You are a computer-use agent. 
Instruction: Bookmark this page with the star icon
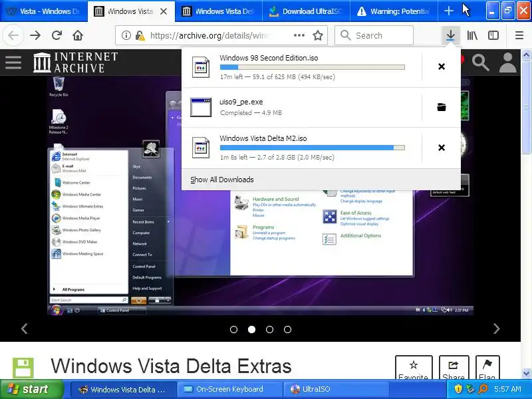[318, 35]
